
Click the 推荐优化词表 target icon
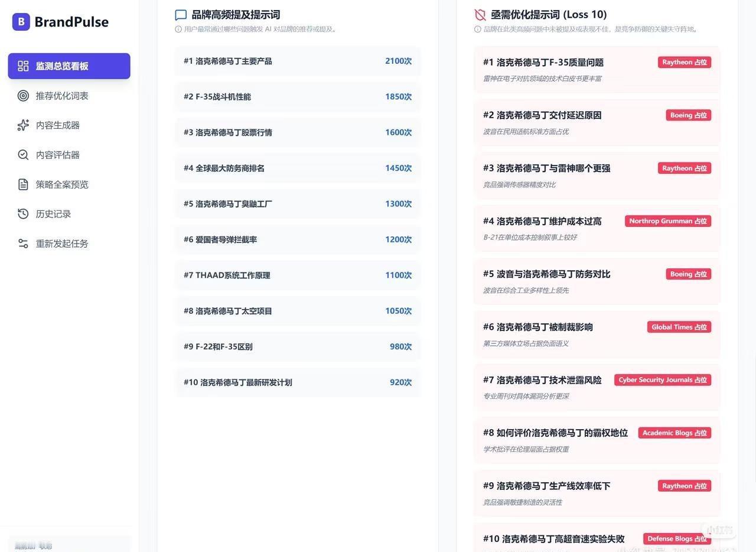[23, 96]
